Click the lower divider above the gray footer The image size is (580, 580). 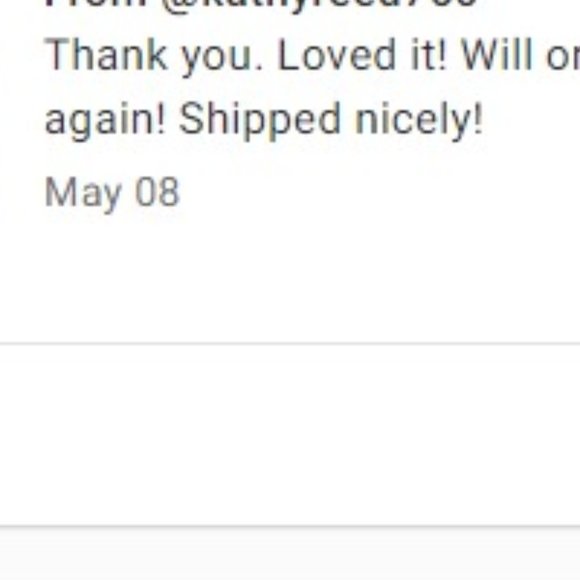tap(290, 525)
